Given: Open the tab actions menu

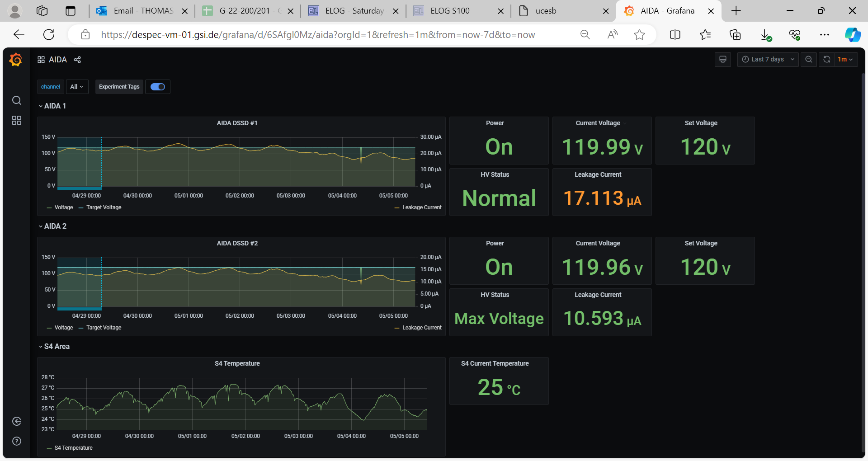Looking at the screenshot, I should click(x=71, y=11).
